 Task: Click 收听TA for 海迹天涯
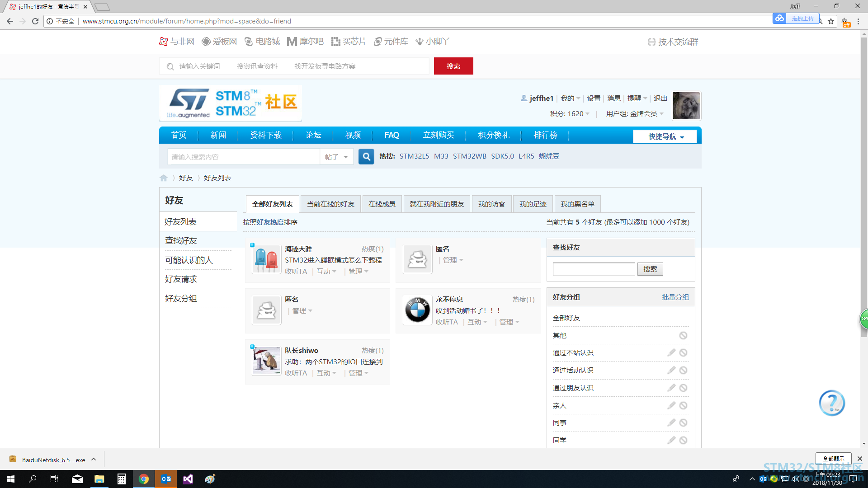click(x=296, y=272)
